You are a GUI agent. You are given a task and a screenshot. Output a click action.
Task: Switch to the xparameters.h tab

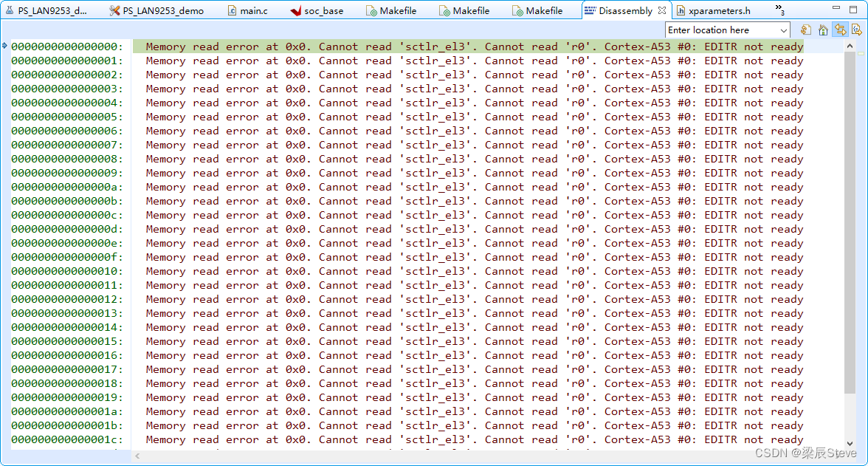click(x=721, y=10)
